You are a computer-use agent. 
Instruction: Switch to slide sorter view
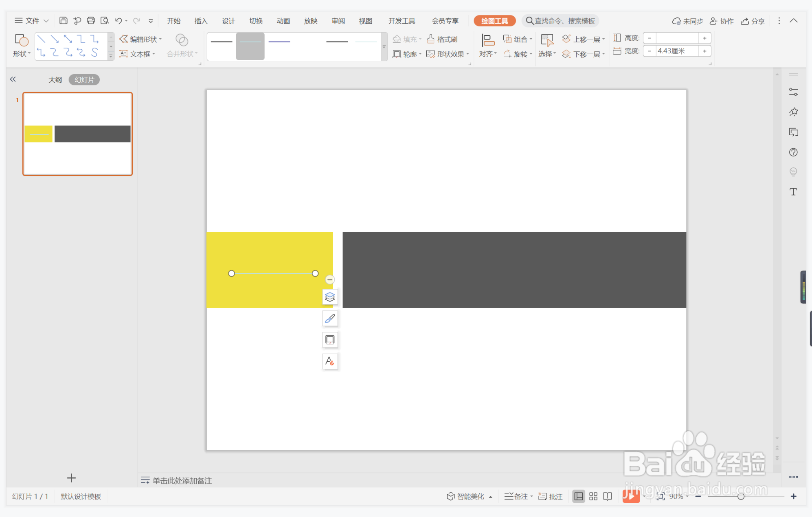(x=593, y=496)
